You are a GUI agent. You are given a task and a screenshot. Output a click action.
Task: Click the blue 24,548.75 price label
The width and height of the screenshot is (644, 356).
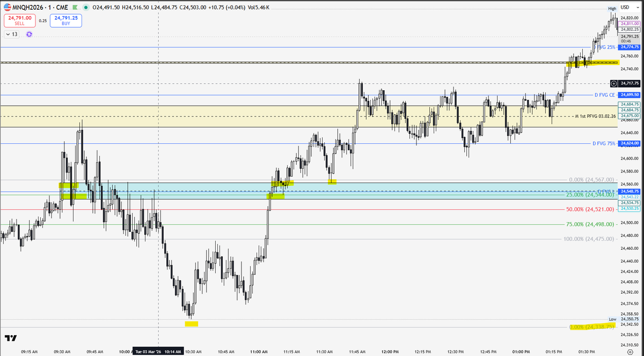pos(629,191)
